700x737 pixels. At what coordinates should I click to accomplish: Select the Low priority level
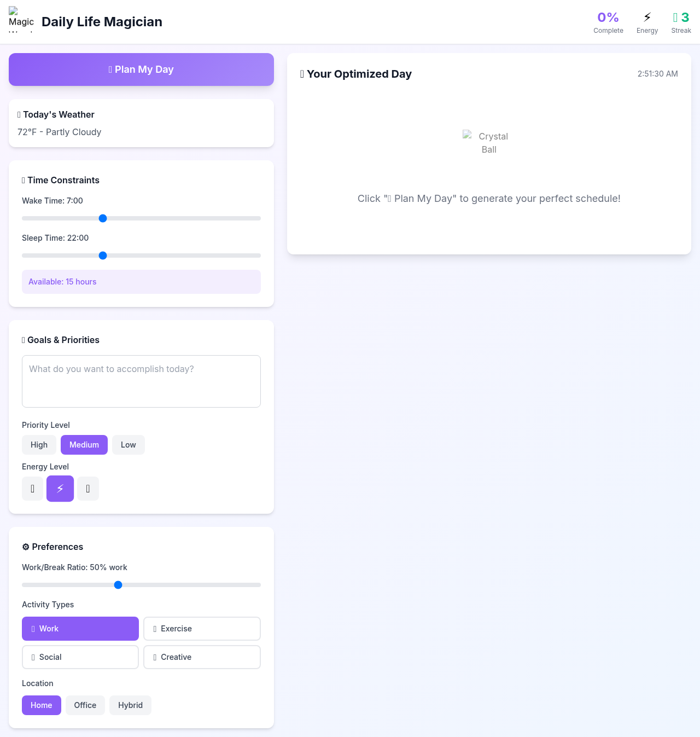pyautogui.click(x=128, y=445)
